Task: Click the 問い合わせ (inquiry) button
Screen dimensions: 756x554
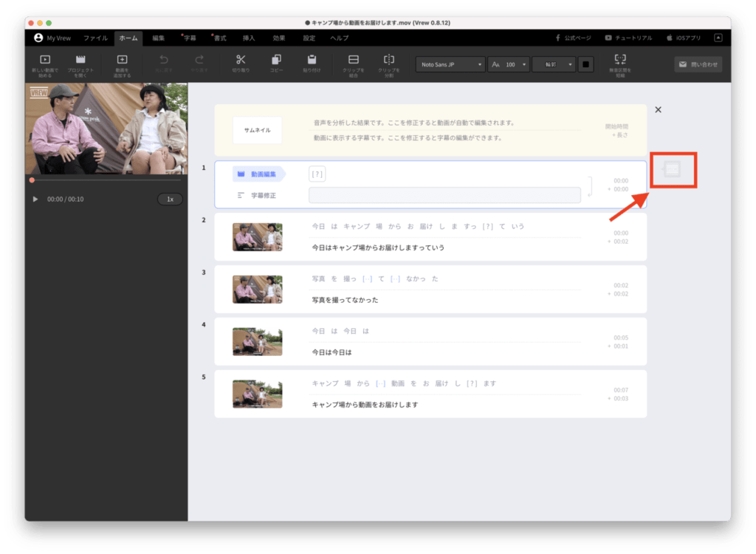Action: tap(698, 64)
